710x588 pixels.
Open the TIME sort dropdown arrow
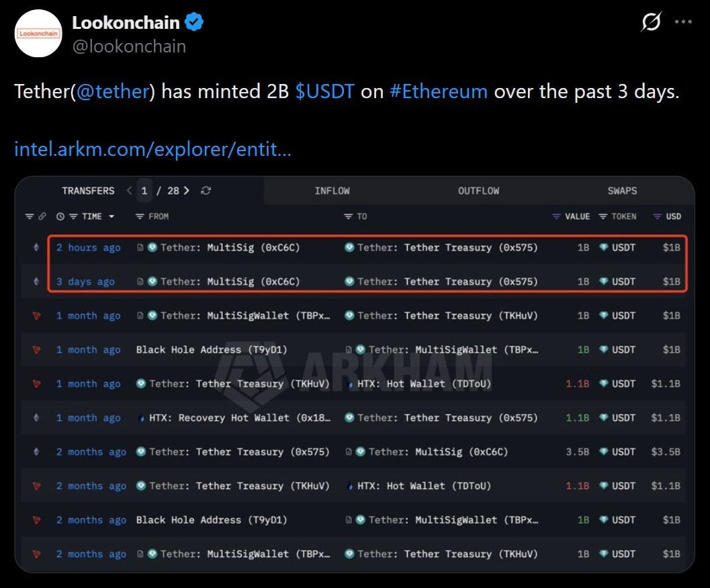[x=112, y=216]
